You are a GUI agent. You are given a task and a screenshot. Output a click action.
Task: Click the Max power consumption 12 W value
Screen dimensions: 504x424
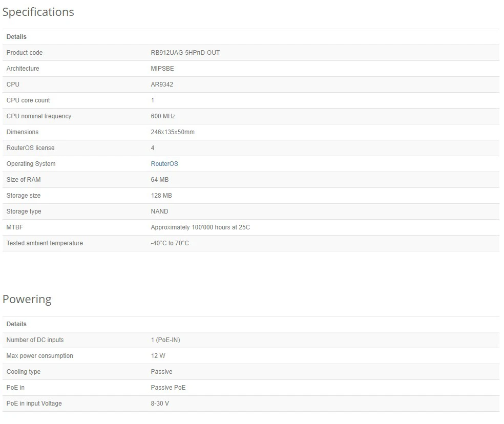[158, 355]
